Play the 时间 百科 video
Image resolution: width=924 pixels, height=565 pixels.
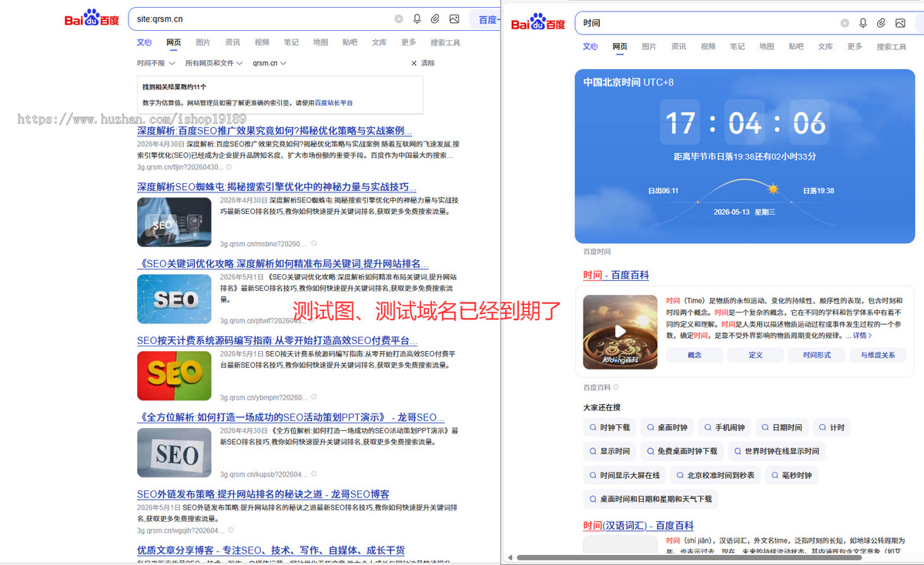click(620, 332)
